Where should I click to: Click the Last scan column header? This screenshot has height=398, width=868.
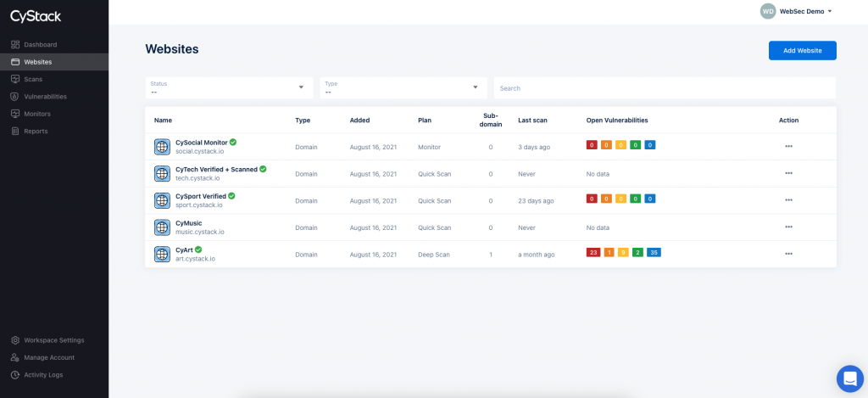pyautogui.click(x=532, y=121)
